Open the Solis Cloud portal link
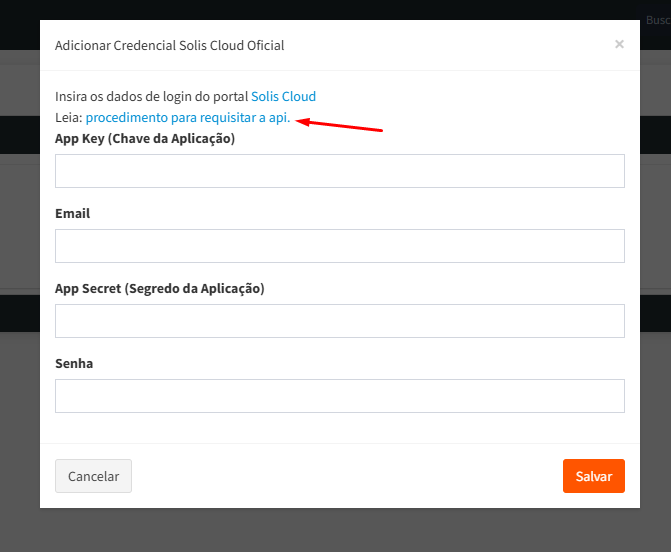This screenshot has width=671, height=552. point(283,97)
